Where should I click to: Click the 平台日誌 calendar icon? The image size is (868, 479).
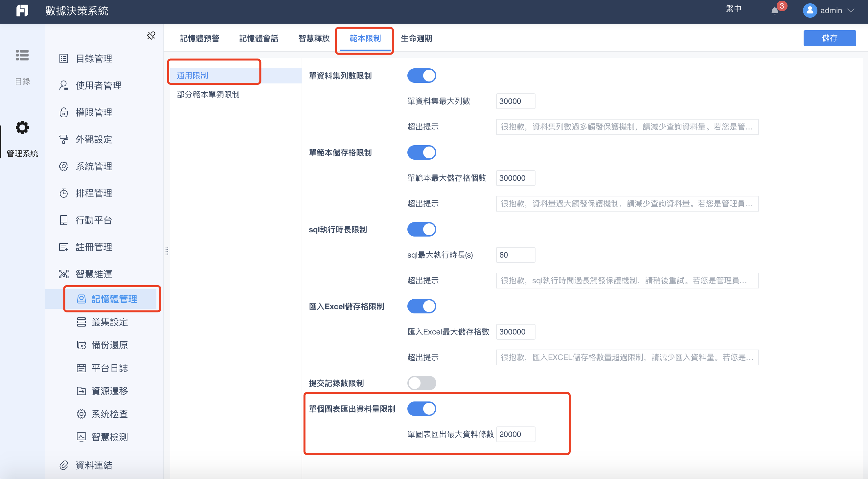click(81, 368)
